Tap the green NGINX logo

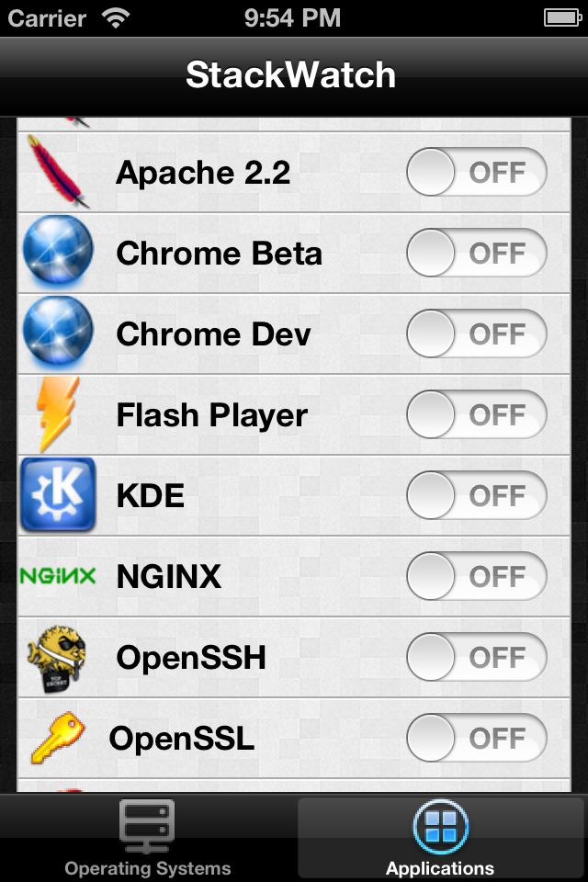click(x=57, y=575)
